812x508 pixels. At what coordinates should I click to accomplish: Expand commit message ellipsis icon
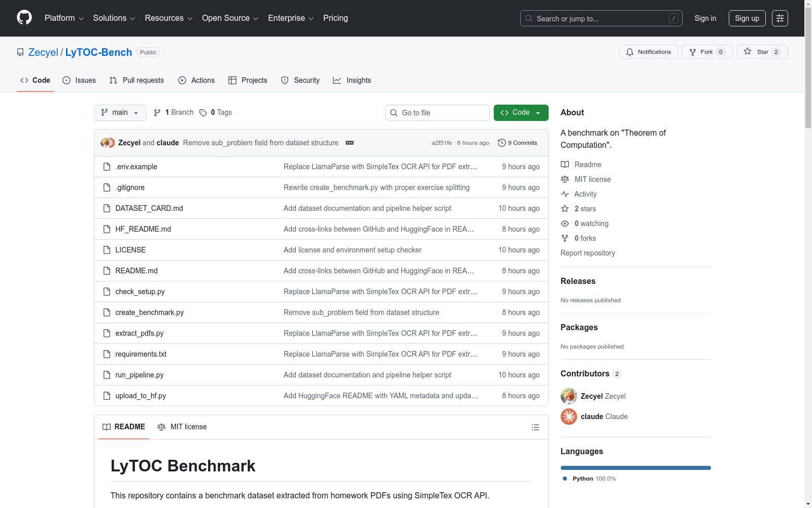(x=350, y=143)
